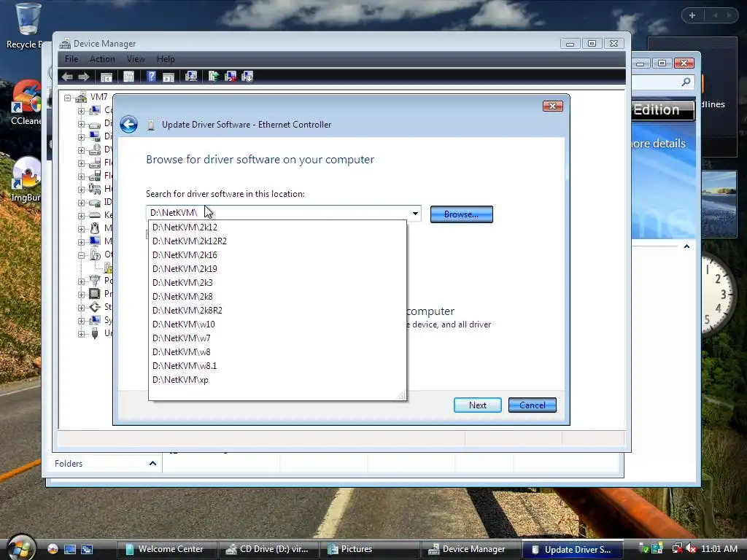Select D:\NetKVM\xp from the list

[277, 379]
